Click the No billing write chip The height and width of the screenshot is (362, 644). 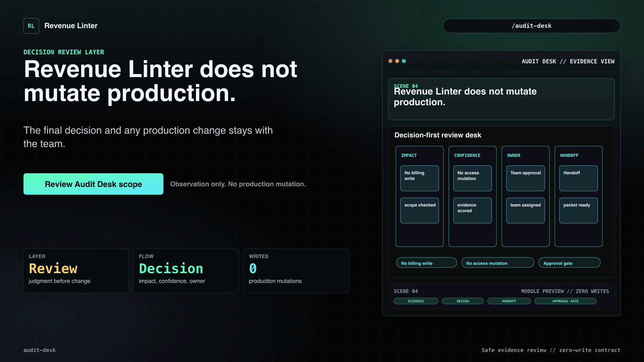(427, 263)
